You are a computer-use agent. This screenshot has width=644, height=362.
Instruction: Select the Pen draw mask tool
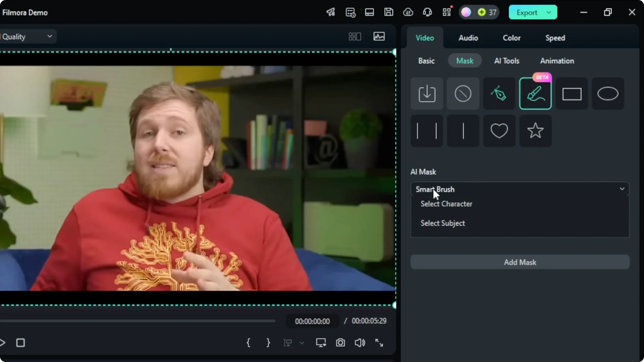coord(499,94)
